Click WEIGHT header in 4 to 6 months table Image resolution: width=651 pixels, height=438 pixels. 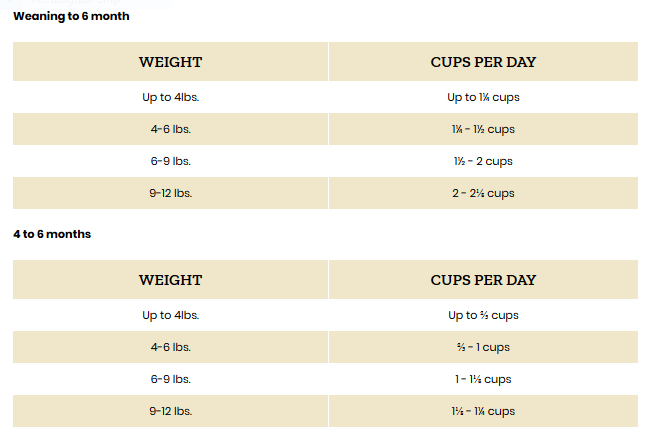coord(170,280)
